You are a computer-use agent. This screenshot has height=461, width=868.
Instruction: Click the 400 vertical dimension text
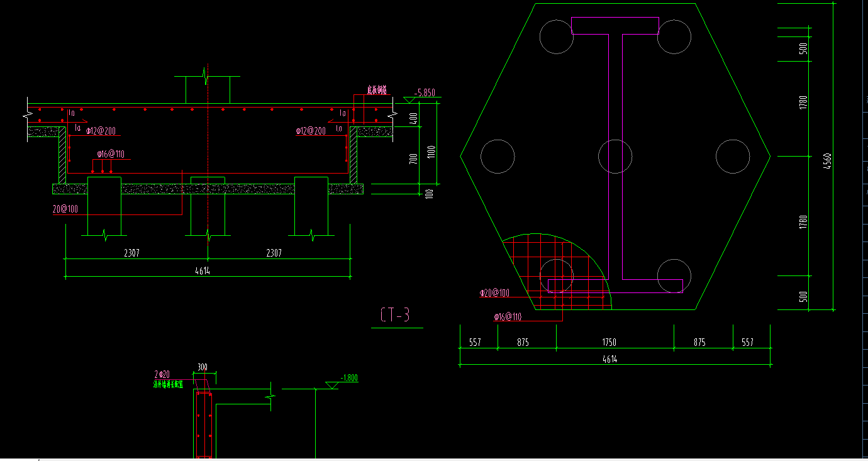coord(413,118)
